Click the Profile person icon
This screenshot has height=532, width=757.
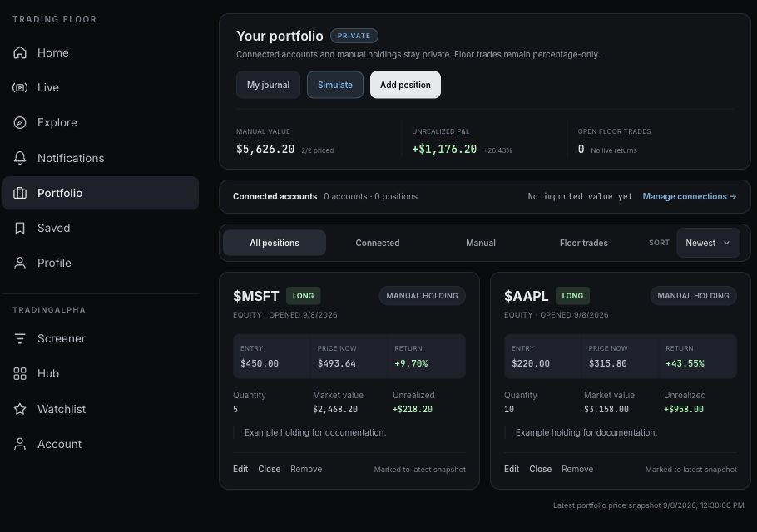click(20, 263)
